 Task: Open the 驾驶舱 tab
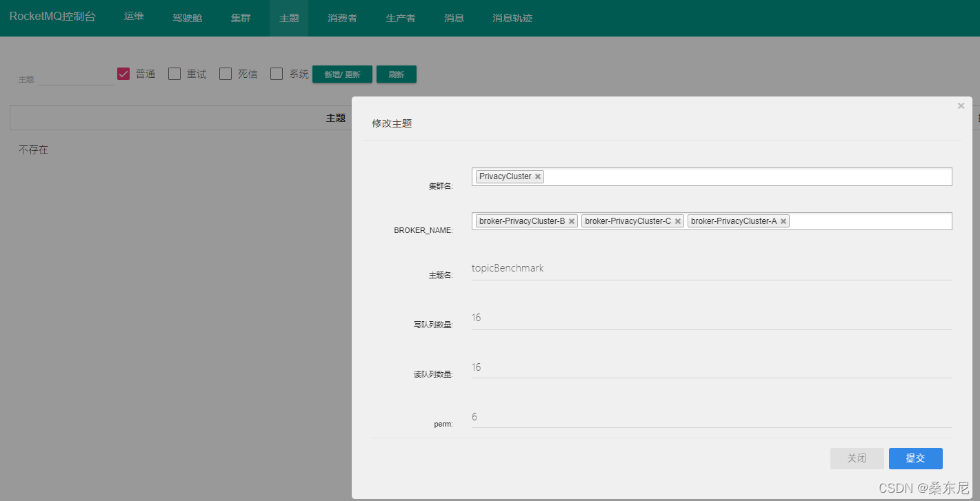[188, 18]
